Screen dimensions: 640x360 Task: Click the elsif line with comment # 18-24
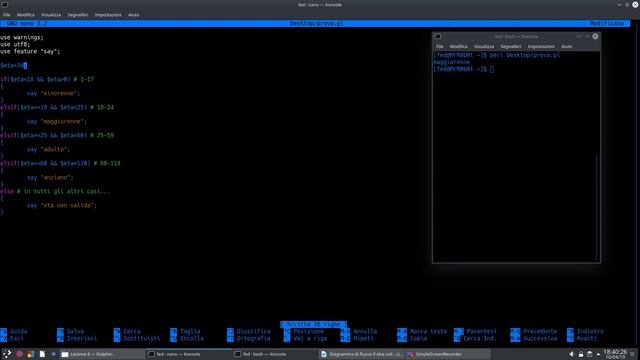pos(57,107)
